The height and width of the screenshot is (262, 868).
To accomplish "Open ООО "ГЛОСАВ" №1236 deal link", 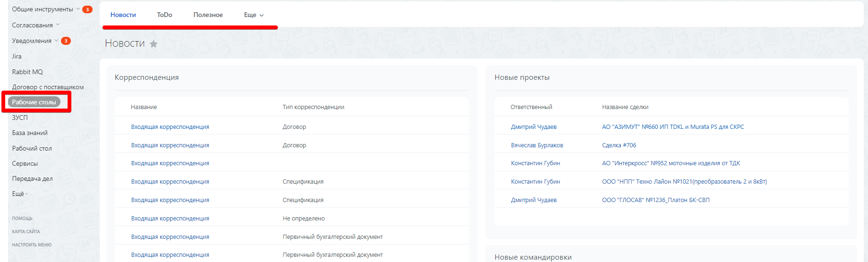I will coord(655,200).
